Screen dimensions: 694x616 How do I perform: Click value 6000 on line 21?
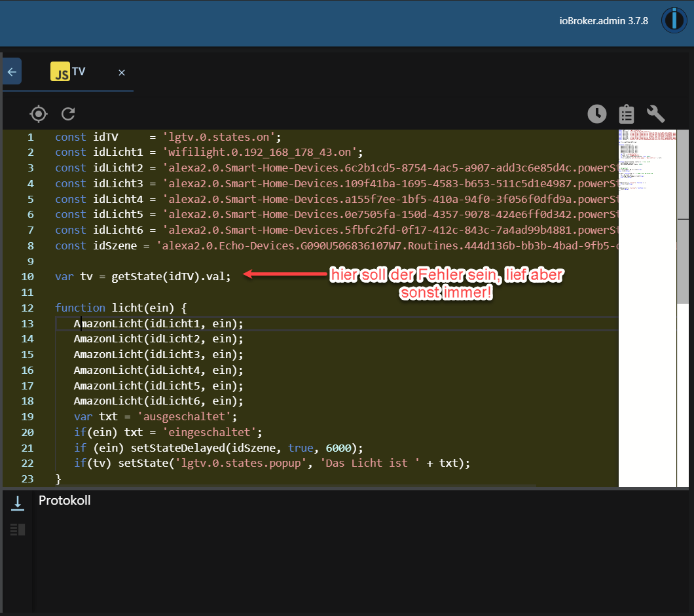(x=338, y=448)
